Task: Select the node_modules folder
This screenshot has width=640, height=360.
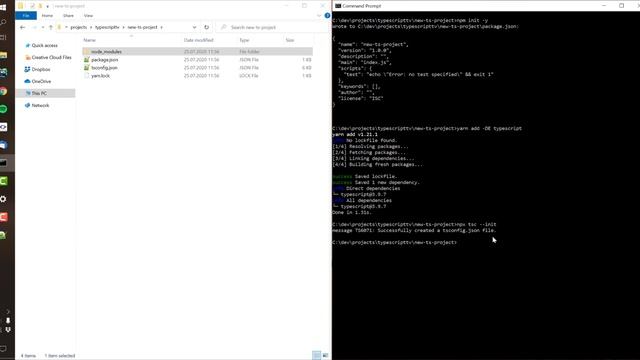Action: [x=198, y=52]
